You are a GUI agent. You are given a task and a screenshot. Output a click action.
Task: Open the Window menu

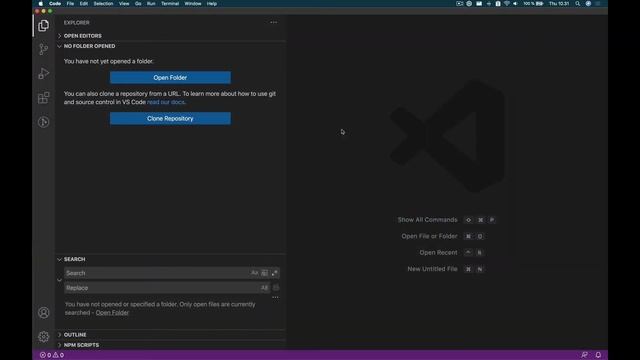click(193, 4)
